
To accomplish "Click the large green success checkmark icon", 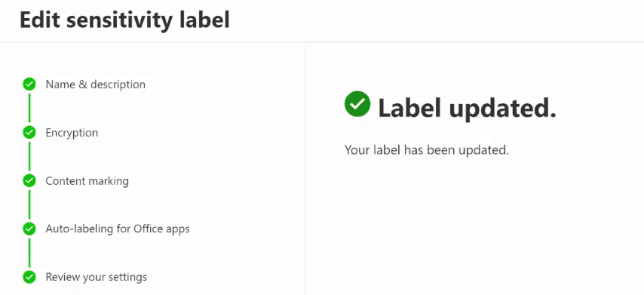I will [x=357, y=104].
